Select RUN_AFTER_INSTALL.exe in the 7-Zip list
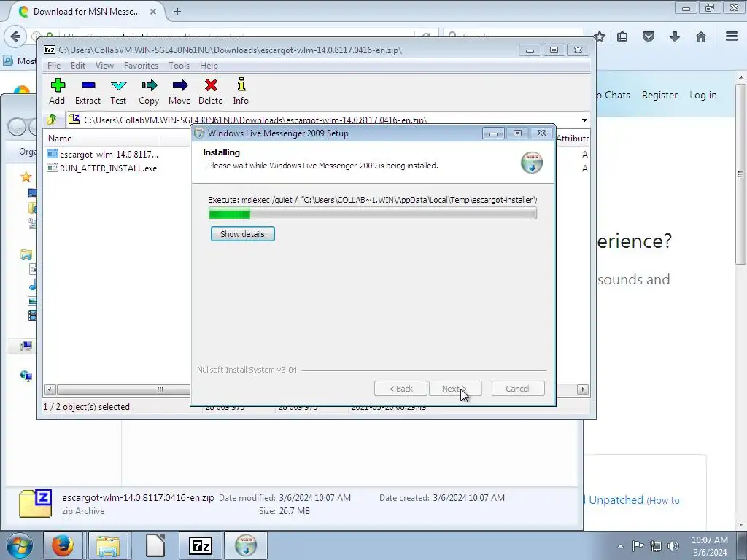This screenshot has width=747, height=560. tap(102, 168)
